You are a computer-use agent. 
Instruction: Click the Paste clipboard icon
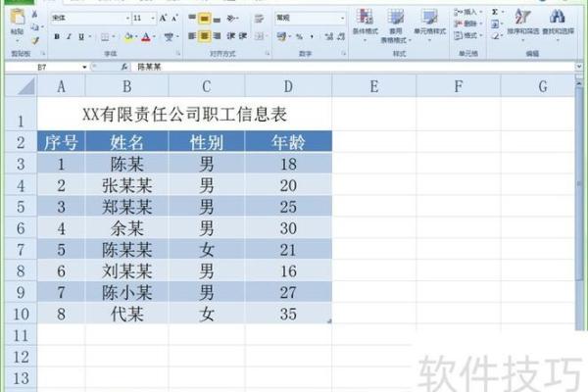coord(17,18)
